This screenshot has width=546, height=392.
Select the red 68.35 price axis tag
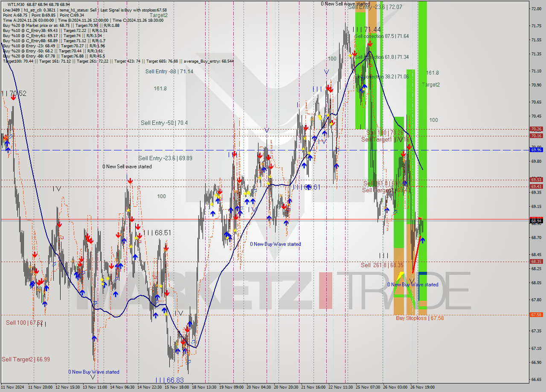tap(536, 262)
